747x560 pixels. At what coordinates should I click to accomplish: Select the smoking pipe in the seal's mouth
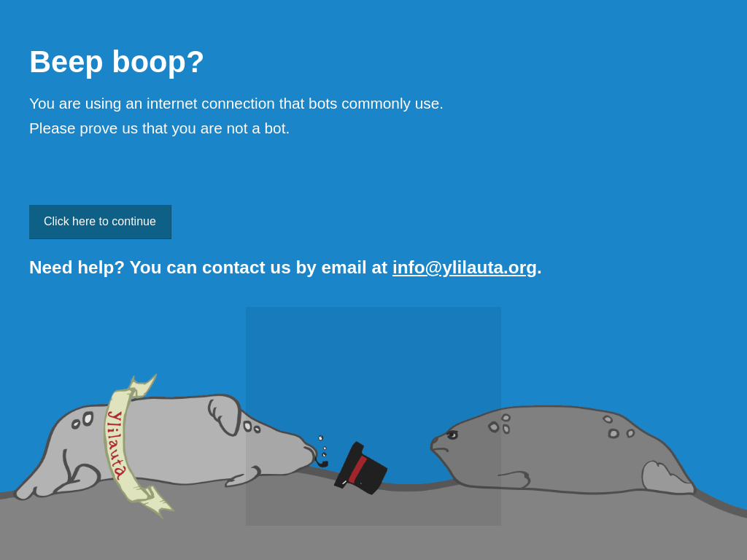point(321,462)
